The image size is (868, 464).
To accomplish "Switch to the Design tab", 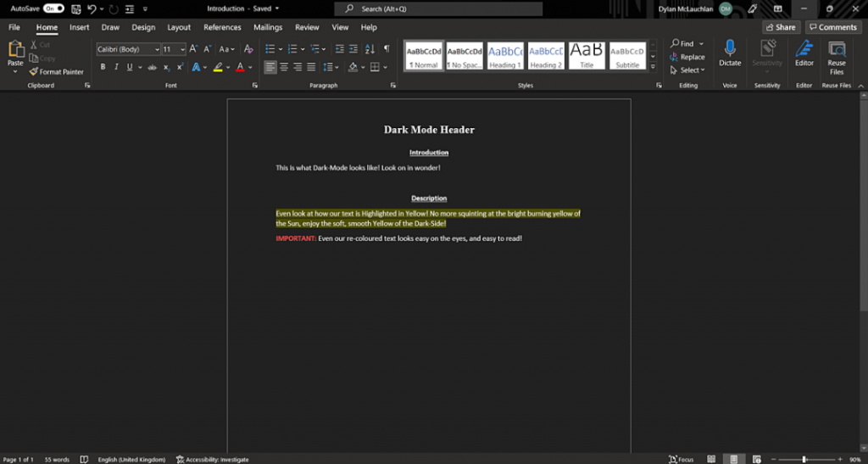I will (x=143, y=27).
